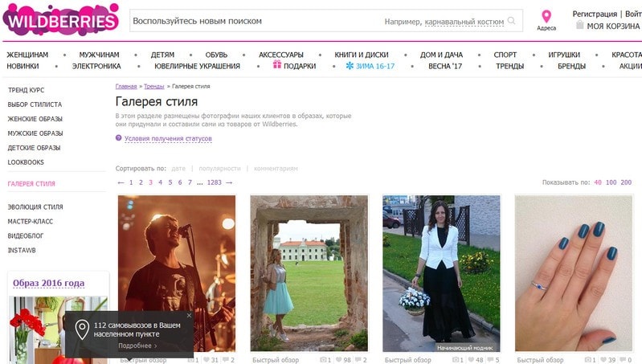Click the snowflake icon by ЗИМА 16-17
This screenshot has height=364, width=642.
[350, 66]
